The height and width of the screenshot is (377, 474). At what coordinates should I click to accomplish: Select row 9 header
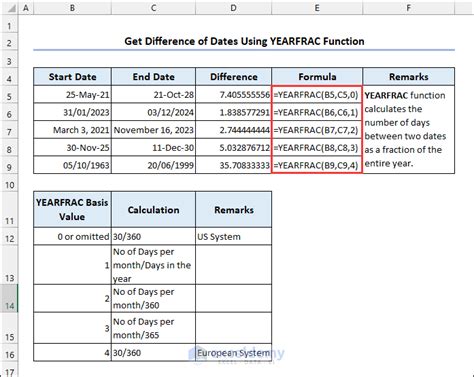9,166
